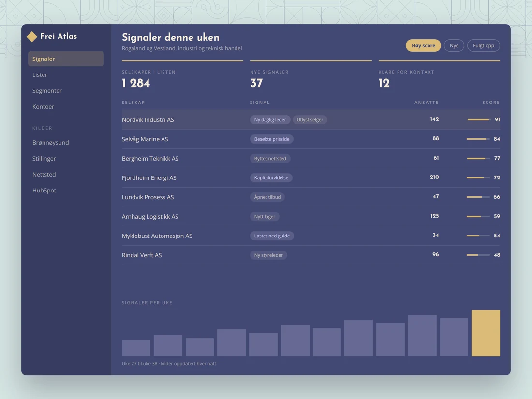Sort by the Ansatte column header
This screenshot has height=399, width=532.
(x=427, y=103)
